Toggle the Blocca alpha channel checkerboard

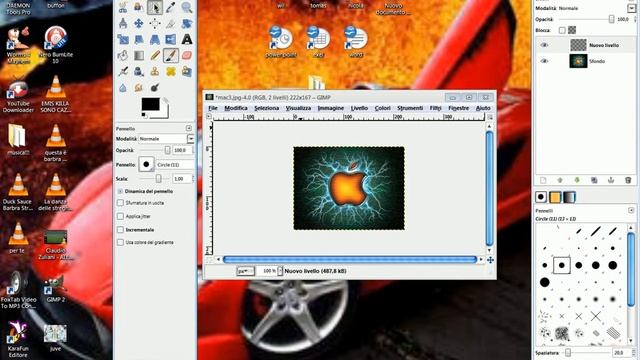tap(572, 30)
